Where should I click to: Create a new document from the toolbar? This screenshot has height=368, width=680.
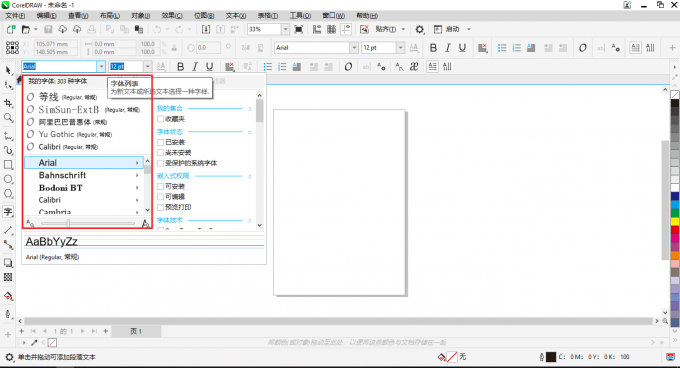click(11, 29)
